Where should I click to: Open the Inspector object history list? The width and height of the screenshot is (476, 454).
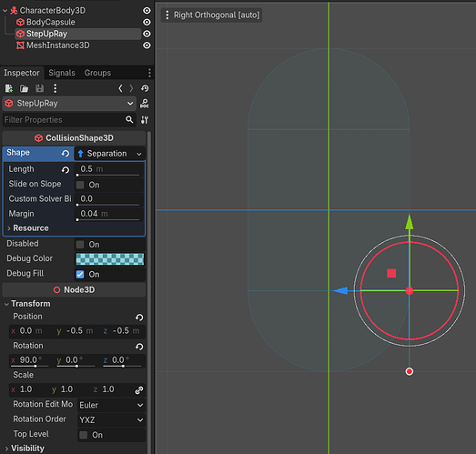pyautogui.click(x=145, y=88)
